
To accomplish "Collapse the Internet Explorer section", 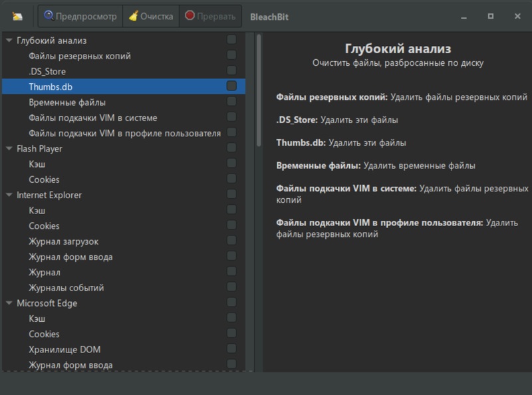I will click(9, 196).
